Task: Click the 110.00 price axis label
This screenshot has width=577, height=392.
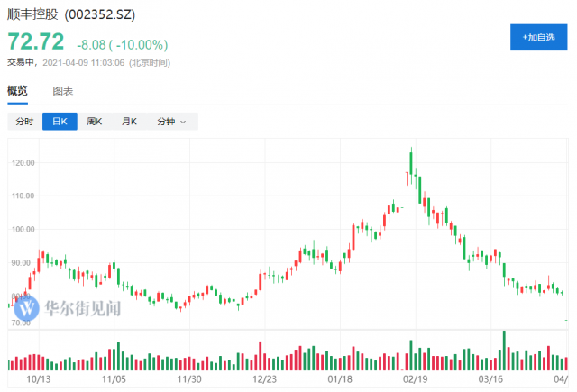Action: [23, 196]
